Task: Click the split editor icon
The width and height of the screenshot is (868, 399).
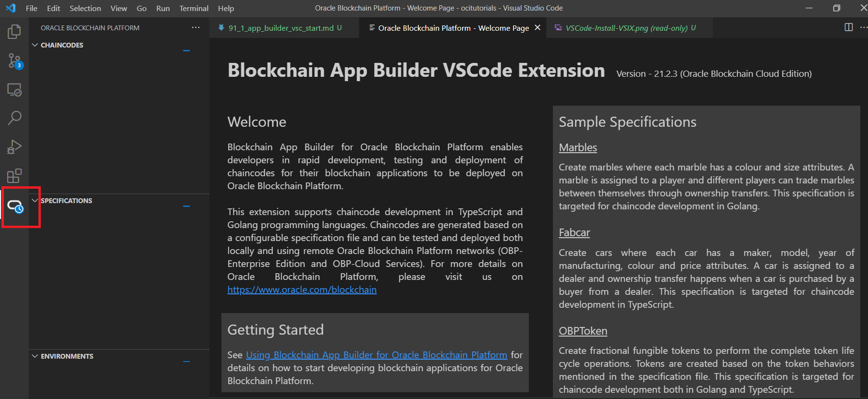Action: click(848, 27)
